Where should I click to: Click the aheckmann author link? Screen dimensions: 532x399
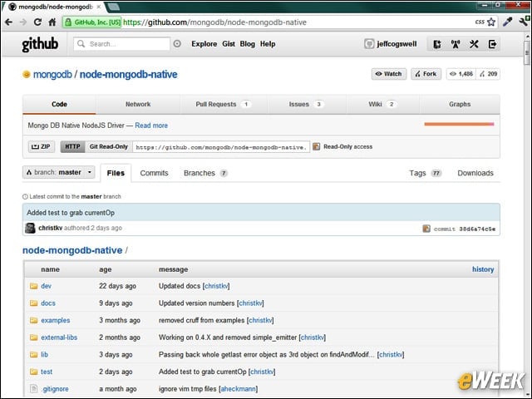239,389
